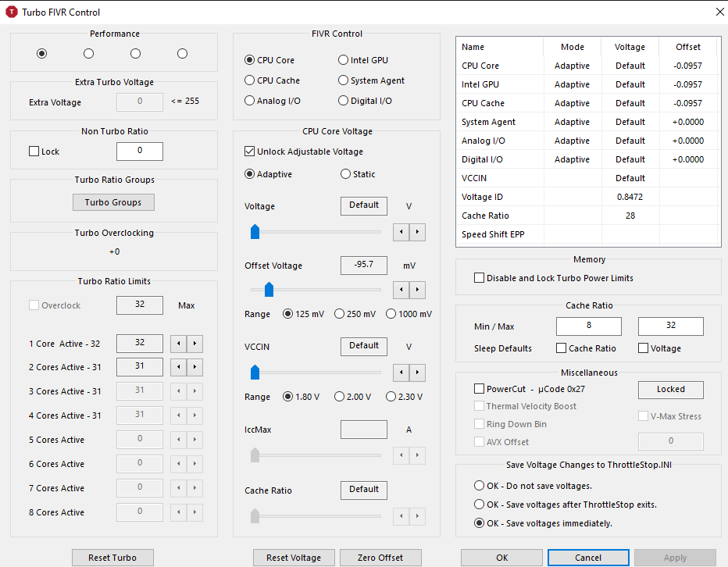Viewport: 728px width, 567px height.
Task: Close the Turbo FIVR Control window
Action: (x=719, y=12)
